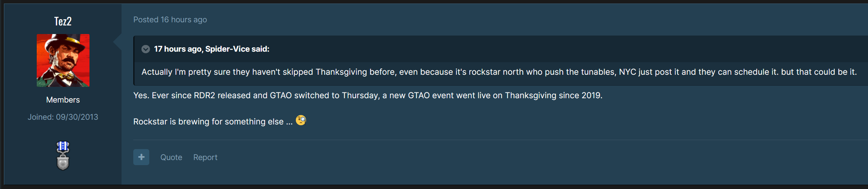The image size is (868, 189).
Task: Open the monocle face emoji
Action: 301,120
